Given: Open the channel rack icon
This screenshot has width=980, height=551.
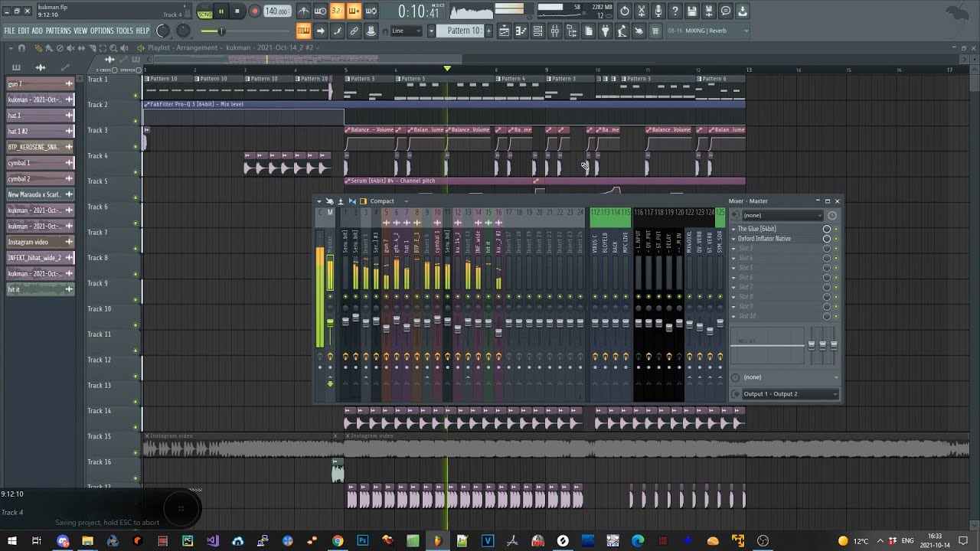Looking at the screenshot, I should [537, 31].
